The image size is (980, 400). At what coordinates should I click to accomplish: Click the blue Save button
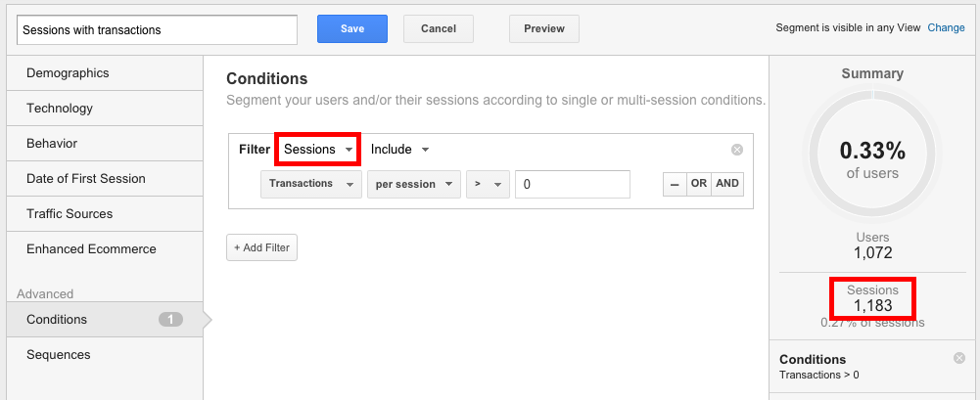(352, 28)
